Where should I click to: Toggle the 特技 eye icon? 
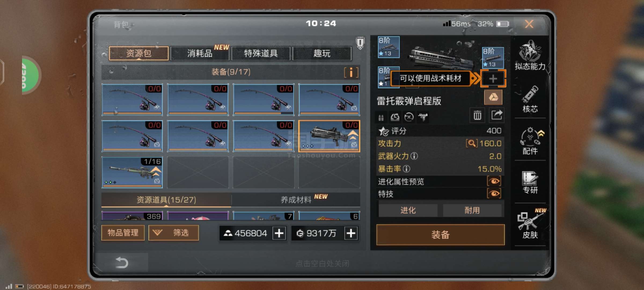coord(494,194)
